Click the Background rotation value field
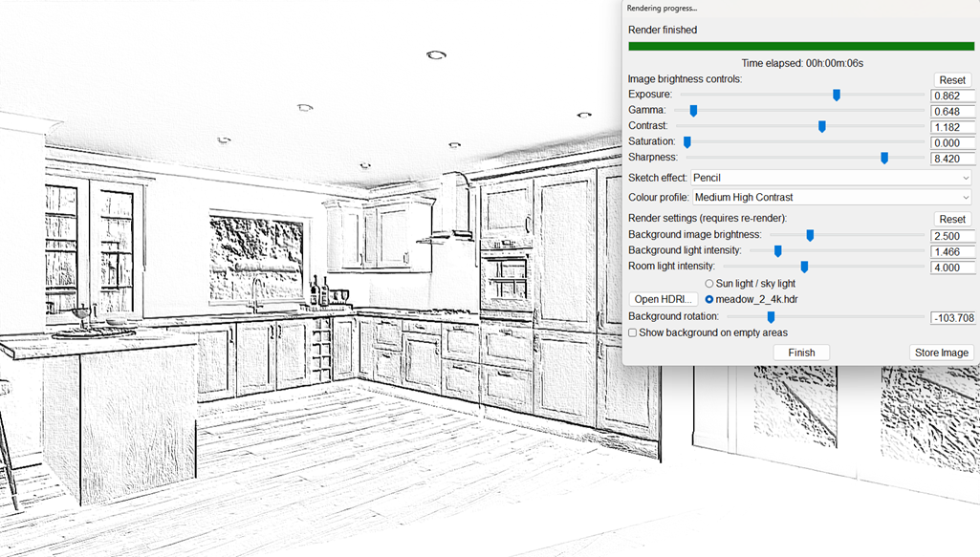Screen dimensions: 980x557 click(x=951, y=318)
